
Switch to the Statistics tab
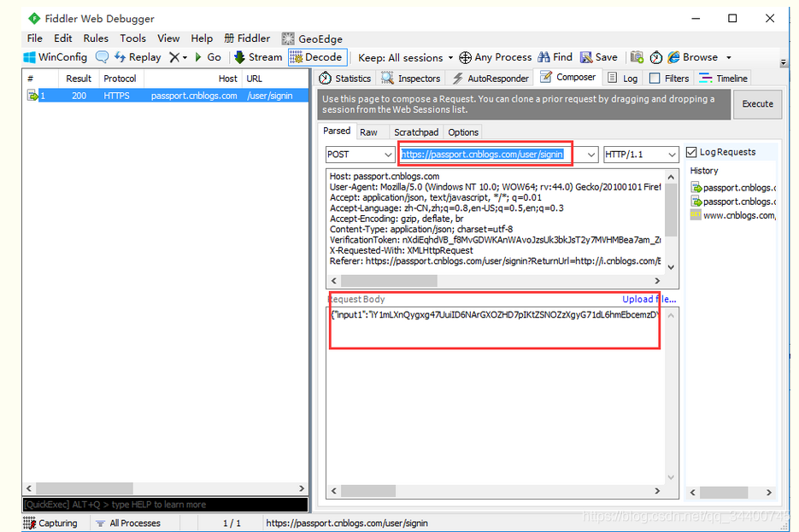(x=345, y=79)
